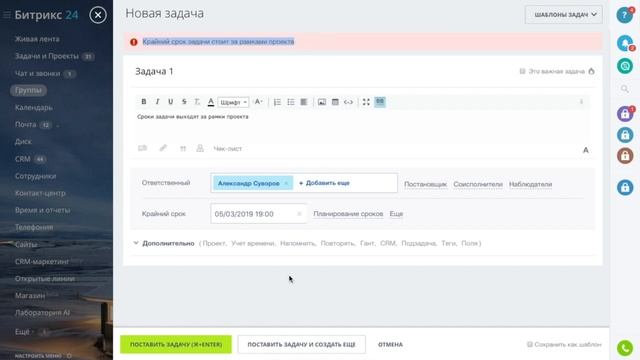Click Добавить еще to add responsible
The width and height of the screenshot is (640, 360).
pyautogui.click(x=324, y=183)
